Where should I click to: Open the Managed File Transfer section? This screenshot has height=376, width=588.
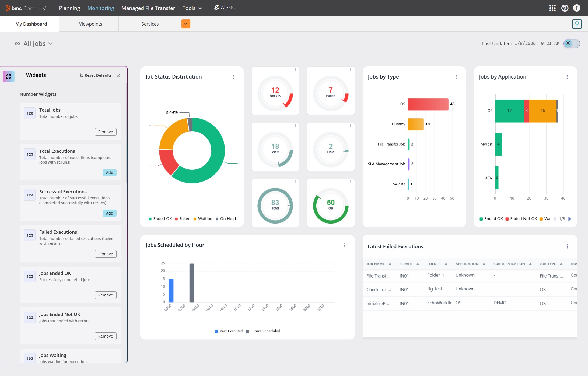point(148,8)
